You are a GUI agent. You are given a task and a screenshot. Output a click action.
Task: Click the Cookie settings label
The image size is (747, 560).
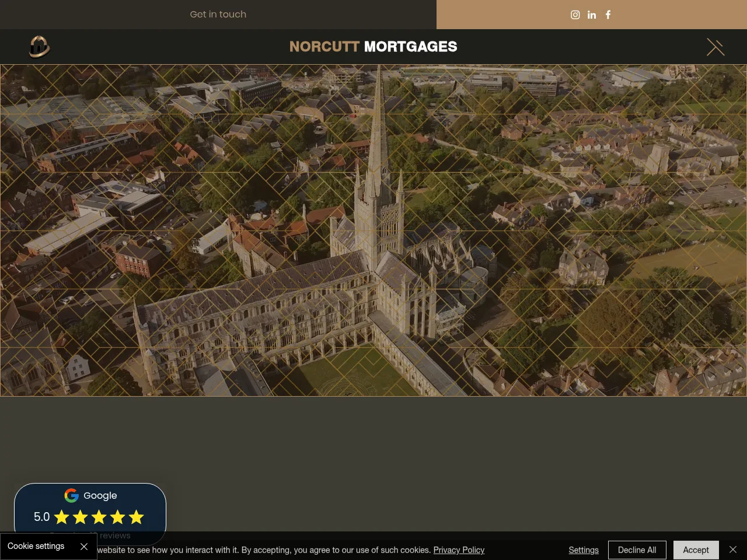pyautogui.click(x=36, y=546)
